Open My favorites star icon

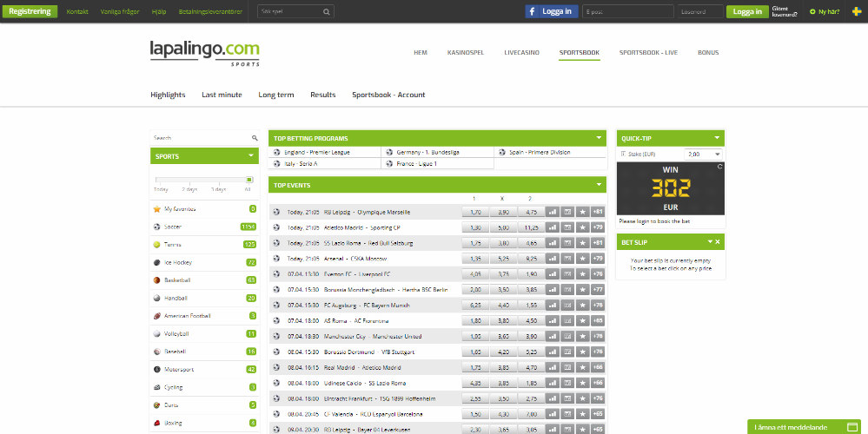(x=157, y=209)
